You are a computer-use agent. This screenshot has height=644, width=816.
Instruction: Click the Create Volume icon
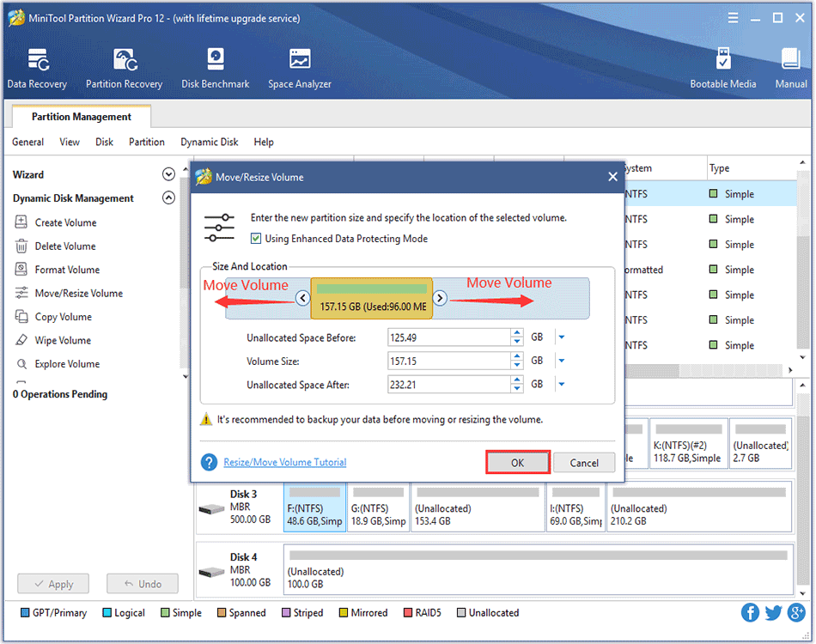(x=21, y=222)
